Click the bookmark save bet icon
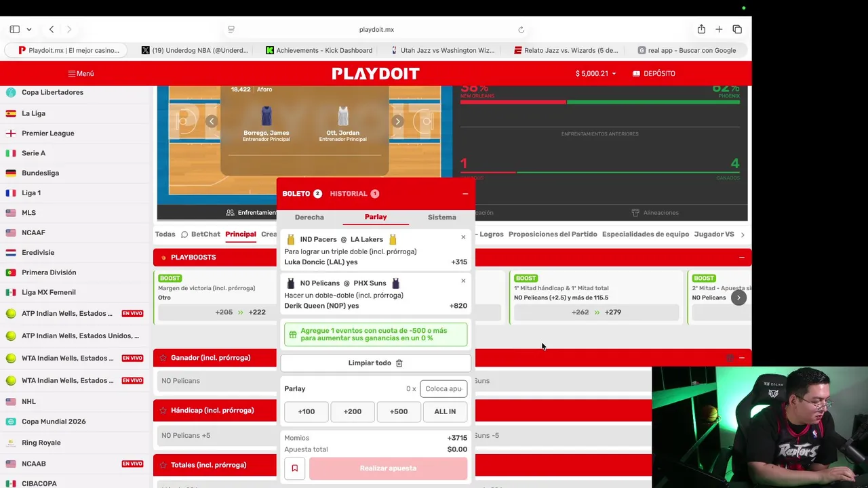 [x=294, y=468]
